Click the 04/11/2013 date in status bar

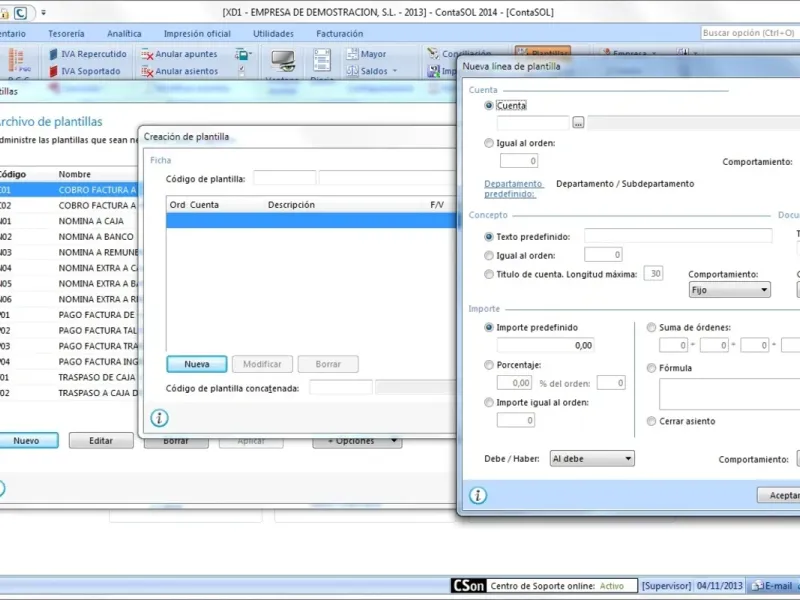point(719,586)
